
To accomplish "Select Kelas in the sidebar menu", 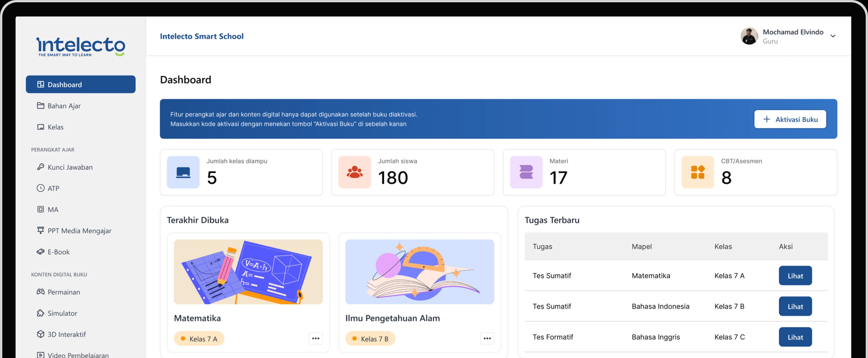I will click(x=81, y=127).
